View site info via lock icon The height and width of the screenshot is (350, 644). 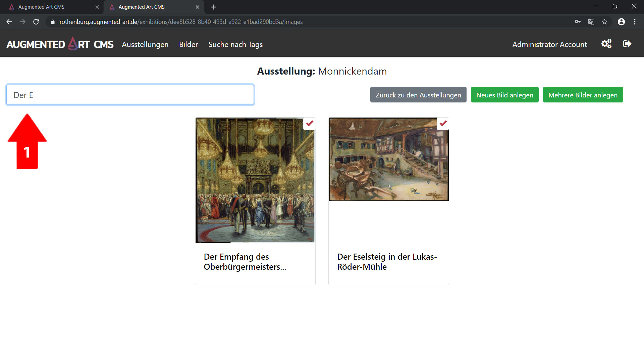53,22
